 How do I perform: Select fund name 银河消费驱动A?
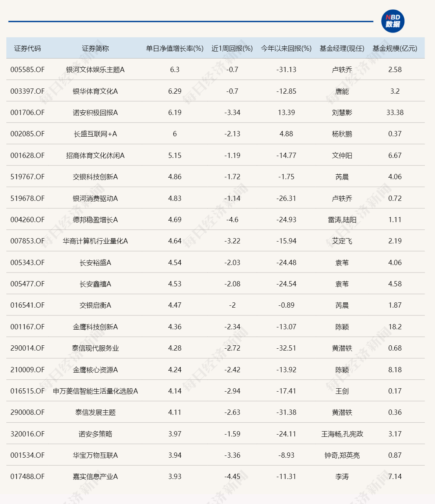(x=96, y=198)
